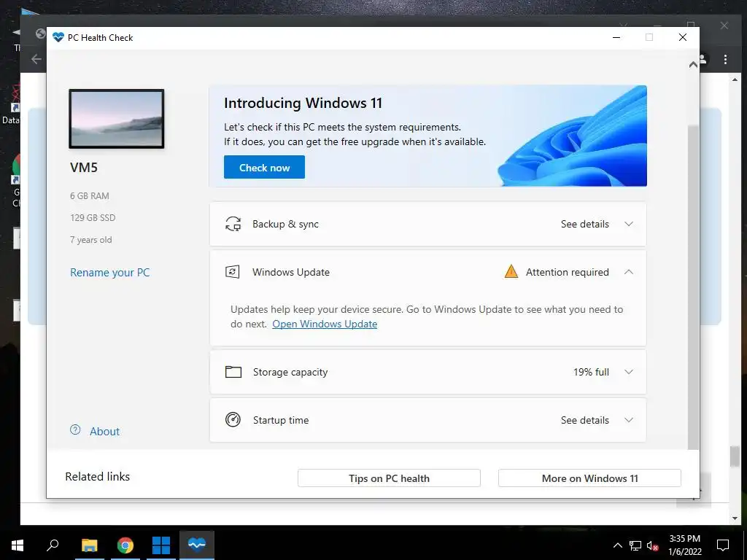Click the PC Health Check scrollbar up arrow

pyautogui.click(x=693, y=65)
